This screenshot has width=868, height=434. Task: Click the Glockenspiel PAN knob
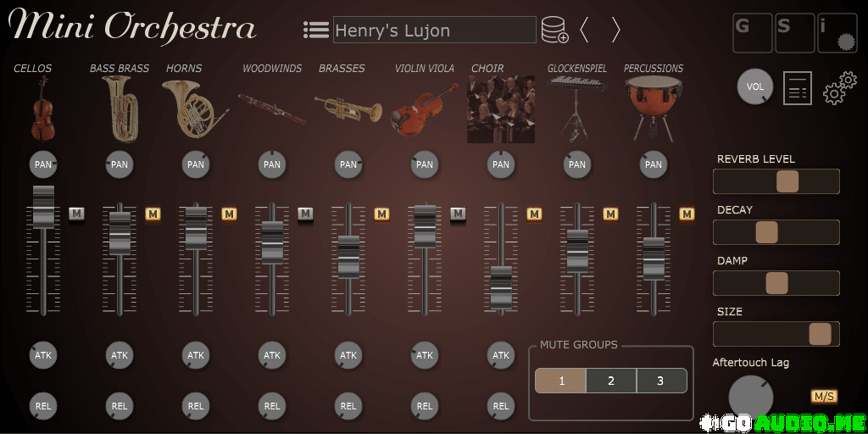(577, 164)
